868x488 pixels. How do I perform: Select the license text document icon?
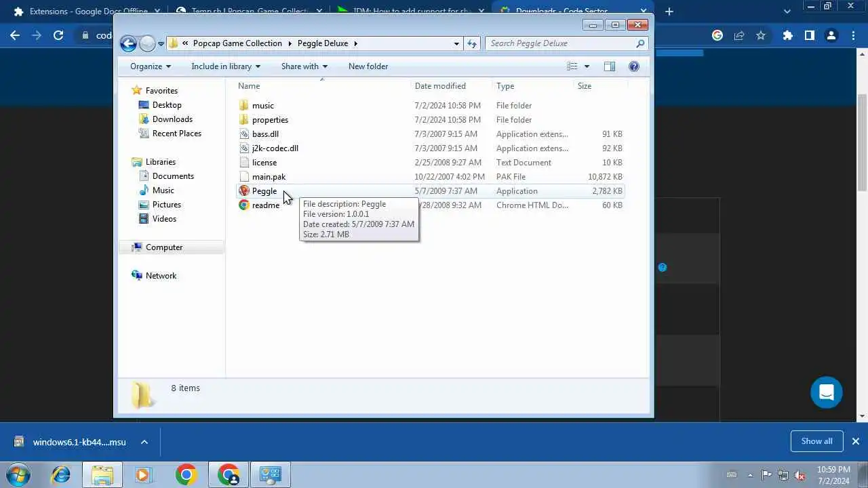click(x=244, y=163)
